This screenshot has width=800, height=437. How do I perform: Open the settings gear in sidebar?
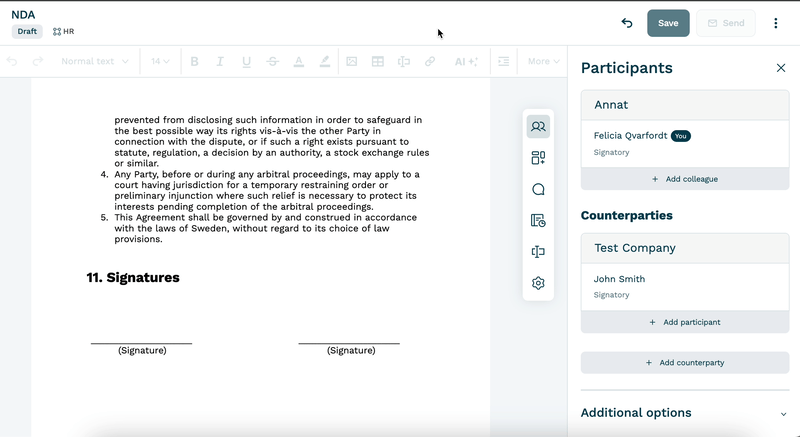(x=538, y=283)
